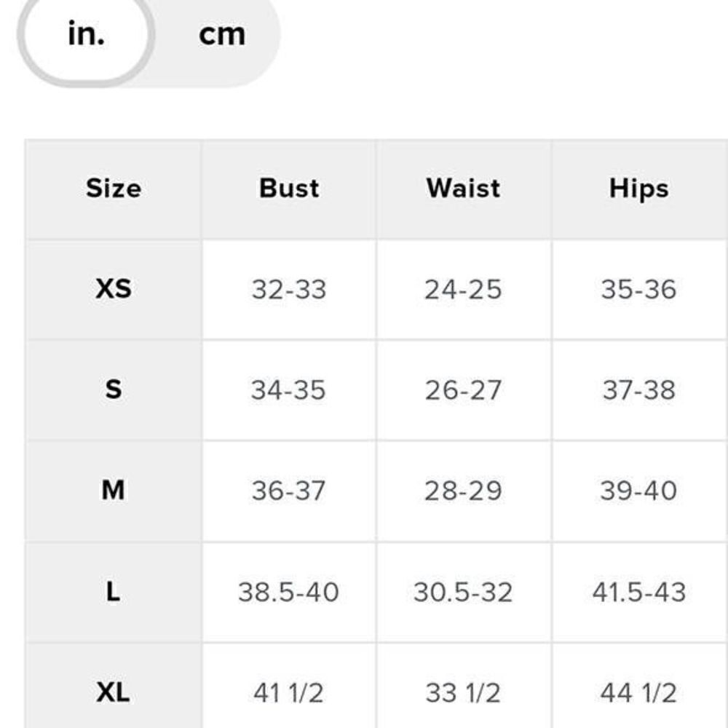This screenshot has width=728, height=728.
Task: Click the XL waist value 33 1/2
Action: [463, 693]
